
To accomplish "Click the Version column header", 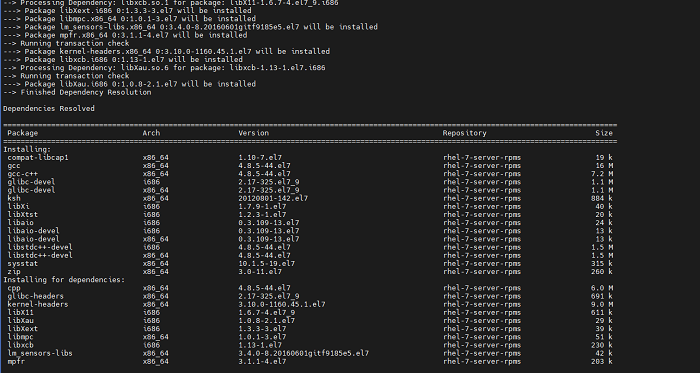I will [x=254, y=133].
